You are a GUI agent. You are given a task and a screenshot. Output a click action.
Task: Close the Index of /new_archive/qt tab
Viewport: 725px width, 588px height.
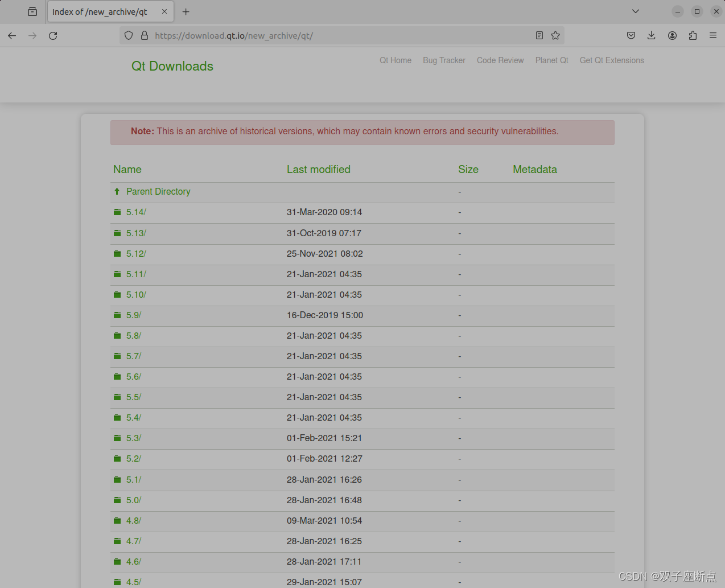click(x=164, y=11)
